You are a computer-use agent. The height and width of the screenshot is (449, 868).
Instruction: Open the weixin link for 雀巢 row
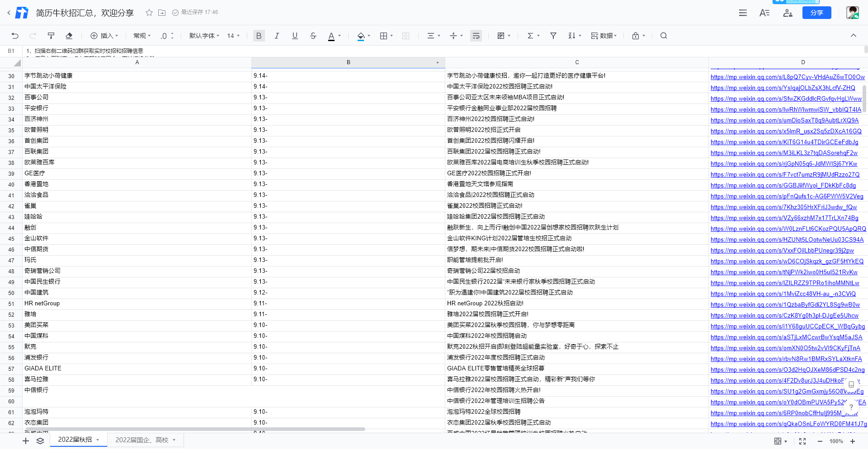coord(783,207)
